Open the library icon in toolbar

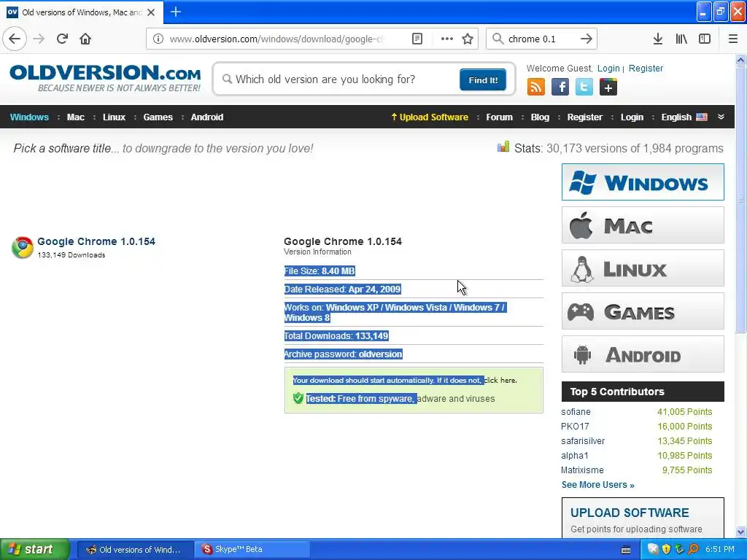(x=681, y=39)
